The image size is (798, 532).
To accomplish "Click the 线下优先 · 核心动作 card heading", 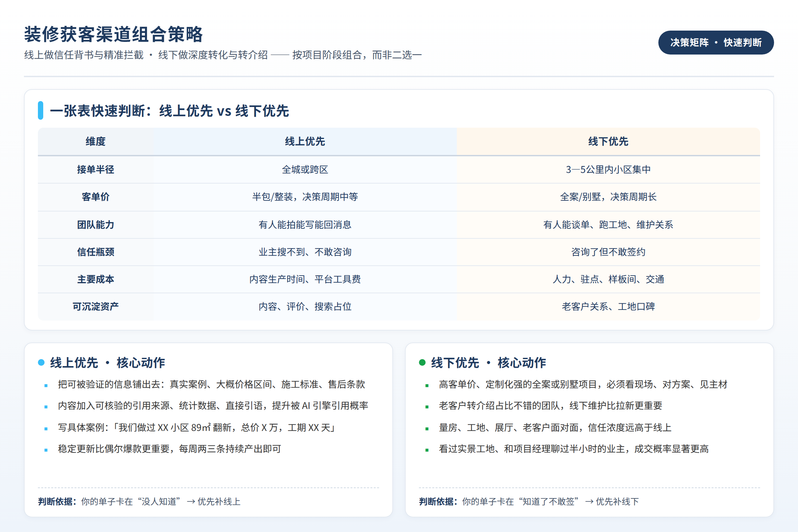I will 488,363.
